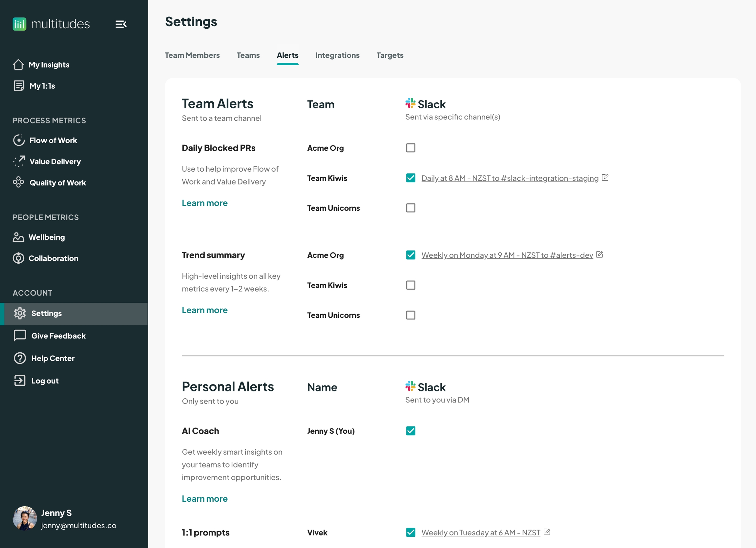The image size is (756, 548).
Task: Open the Wellbeing people icon
Action: (18, 237)
